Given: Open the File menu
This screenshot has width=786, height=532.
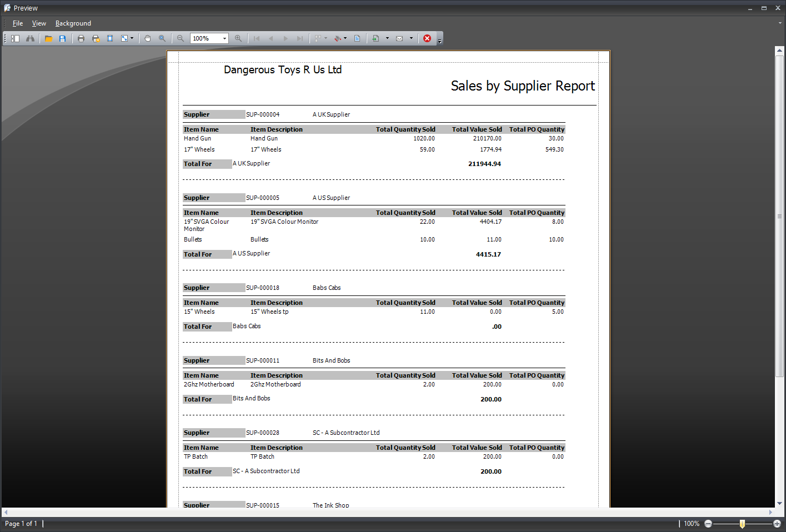Looking at the screenshot, I should [18, 23].
